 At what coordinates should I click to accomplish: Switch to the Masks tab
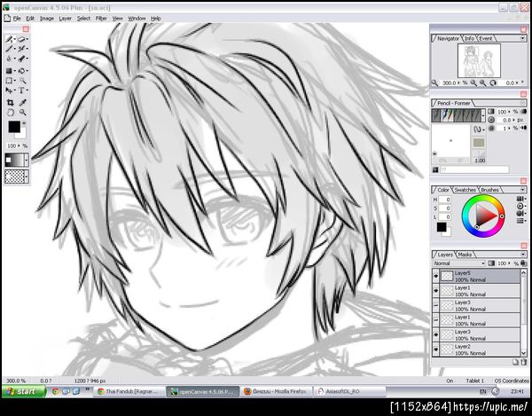point(465,255)
